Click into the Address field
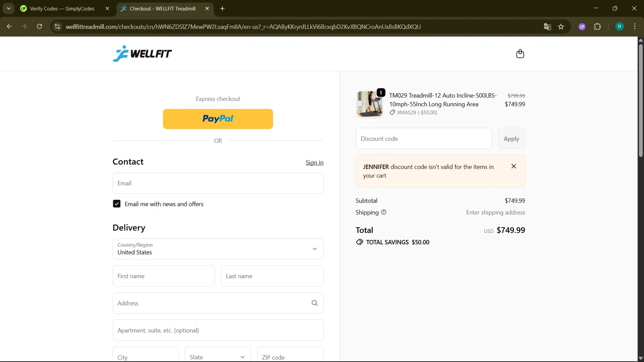 [218, 303]
